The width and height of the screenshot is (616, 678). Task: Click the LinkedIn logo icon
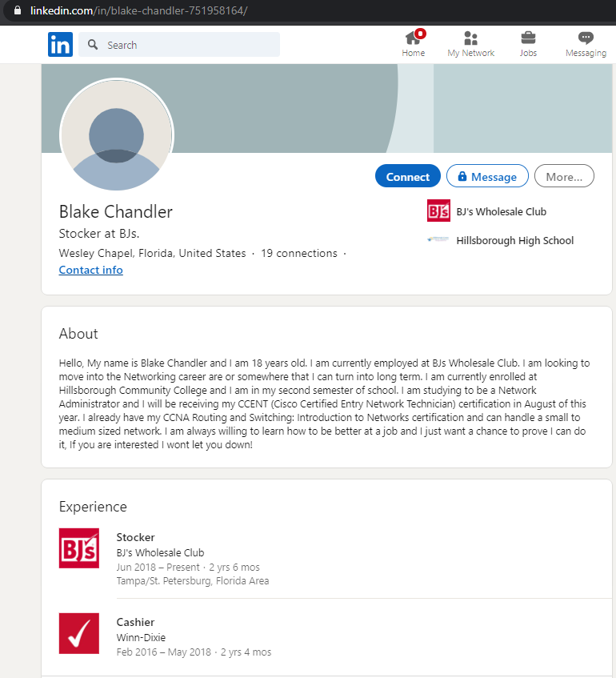(x=60, y=45)
